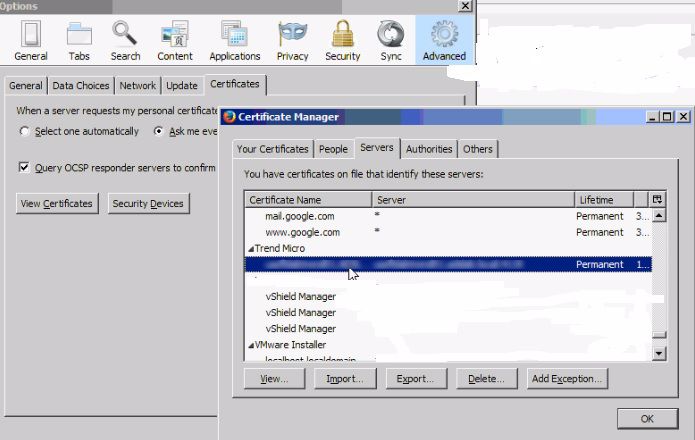Select the Tabs options icon
The width and height of the screenshot is (695, 440).
pos(79,35)
